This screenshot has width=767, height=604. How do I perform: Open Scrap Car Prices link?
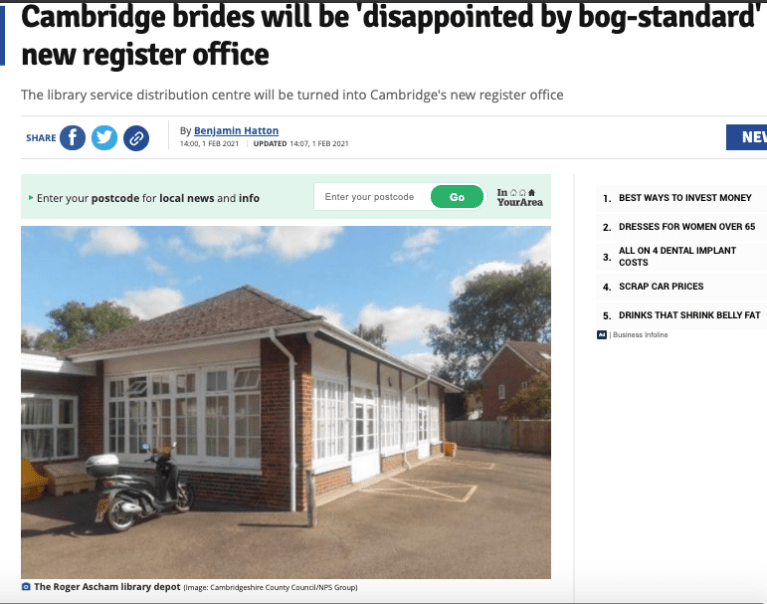click(x=661, y=286)
